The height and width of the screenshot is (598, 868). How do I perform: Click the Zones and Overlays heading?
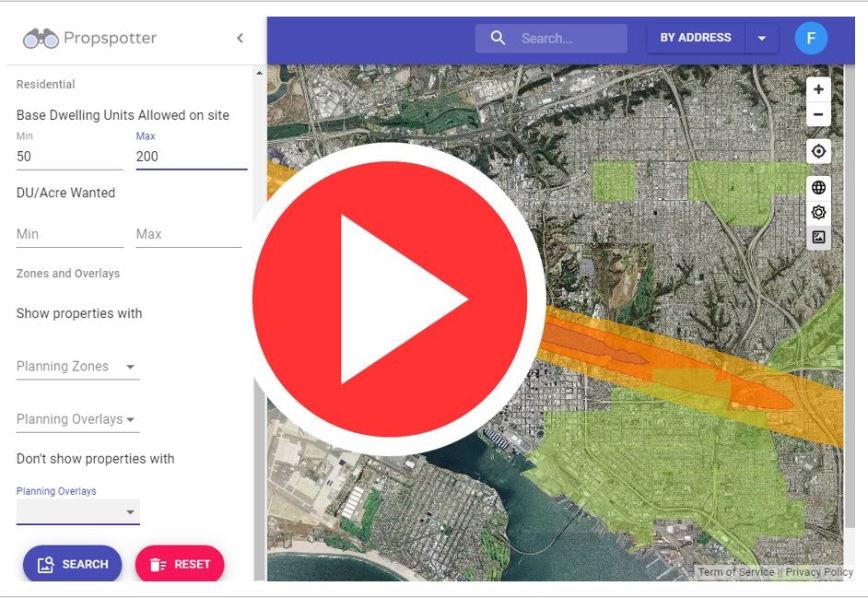click(68, 274)
